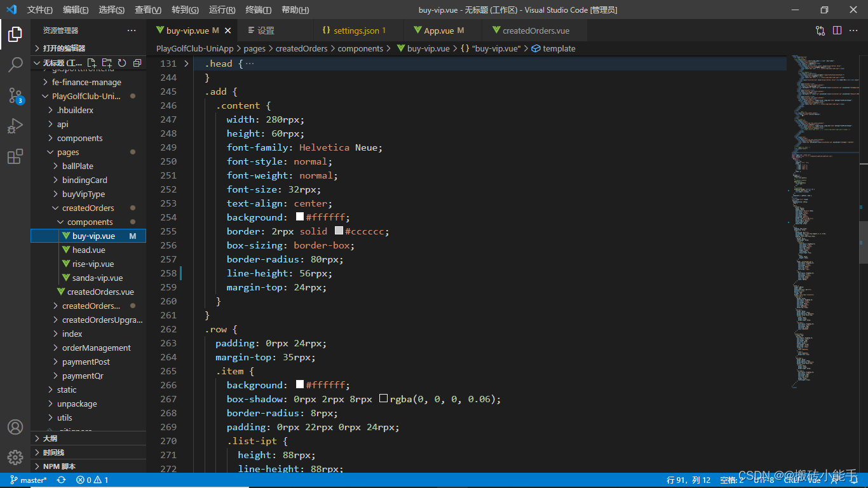868x488 pixels.
Task: Open the 查看(V) menu
Action: pyautogui.click(x=148, y=10)
